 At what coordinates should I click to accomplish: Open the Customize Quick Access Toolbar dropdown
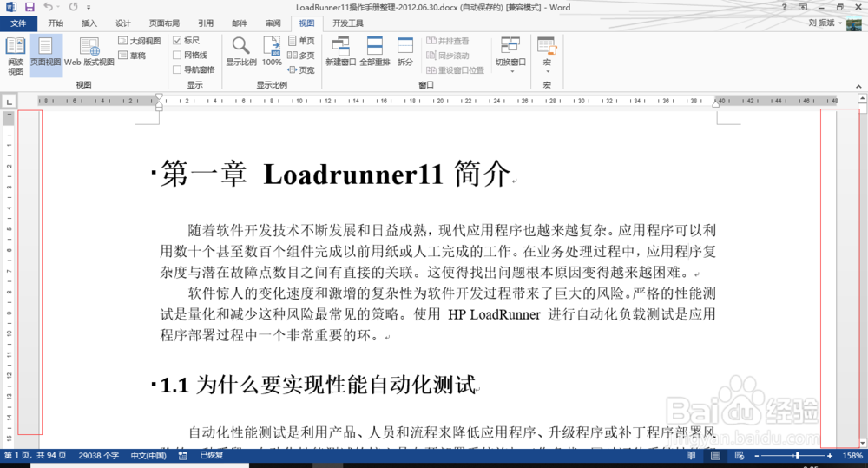point(89,8)
